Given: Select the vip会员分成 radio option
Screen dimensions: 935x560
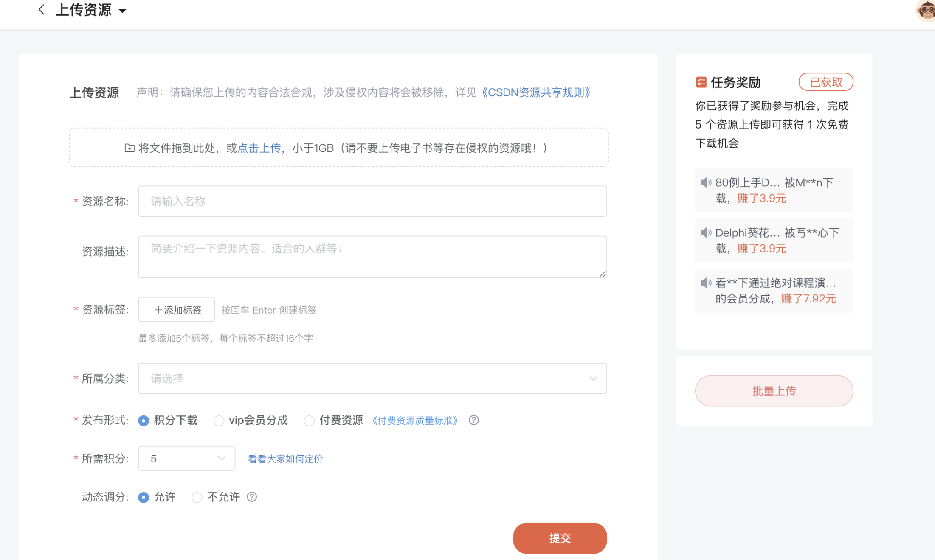Looking at the screenshot, I should [219, 420].
